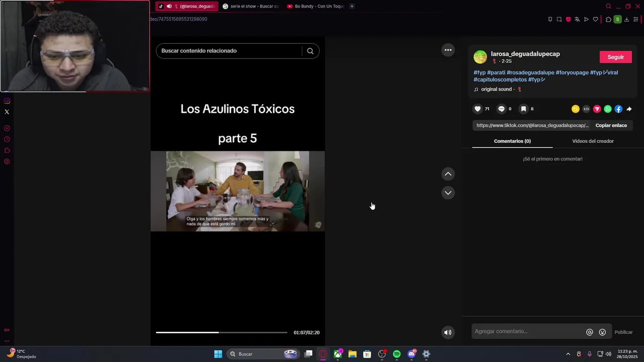
Task: Select the Comentarios (0) tab
Action: point(512,141)
